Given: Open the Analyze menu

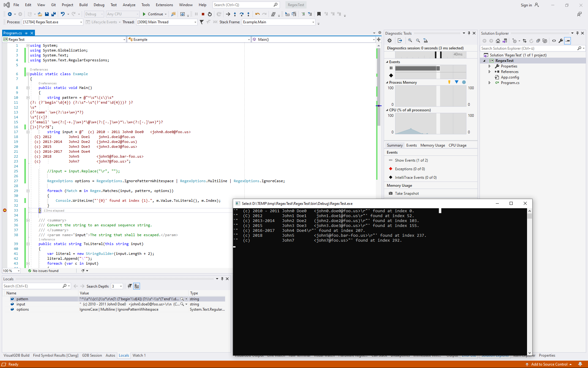Looking at the screenshot, I should coord(129,5).
